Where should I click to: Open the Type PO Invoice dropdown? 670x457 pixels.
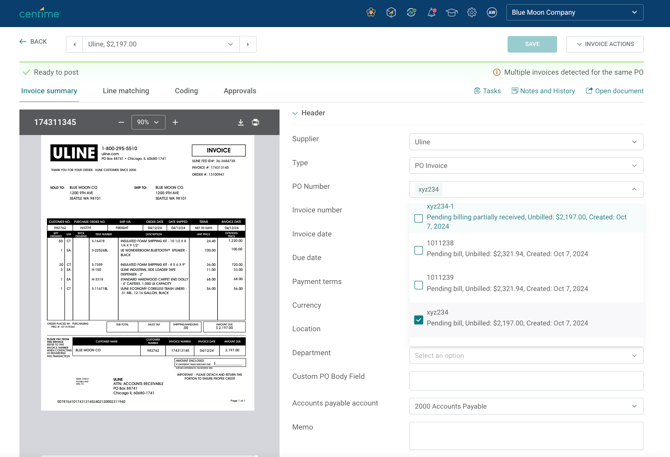[x=526, y=165]
